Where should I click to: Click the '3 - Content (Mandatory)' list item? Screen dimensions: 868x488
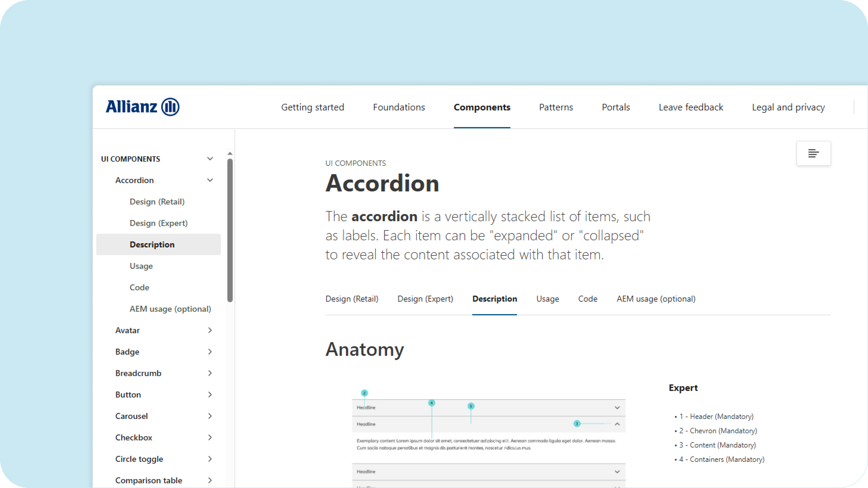click(x=717, y=445)
